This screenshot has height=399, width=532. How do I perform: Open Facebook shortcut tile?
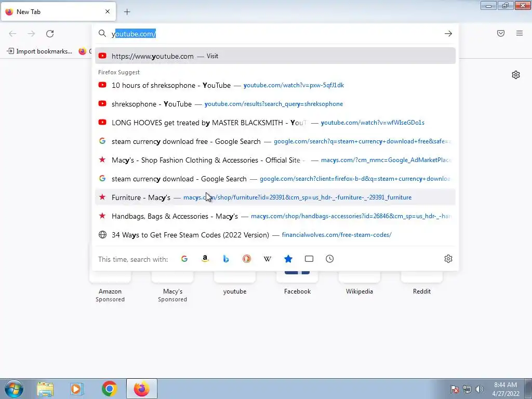coord(297,284)
